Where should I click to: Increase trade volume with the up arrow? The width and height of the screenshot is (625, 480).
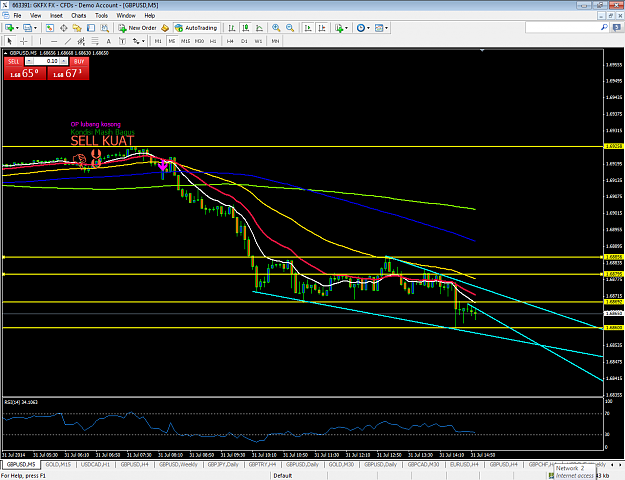(x=63, y=61)
